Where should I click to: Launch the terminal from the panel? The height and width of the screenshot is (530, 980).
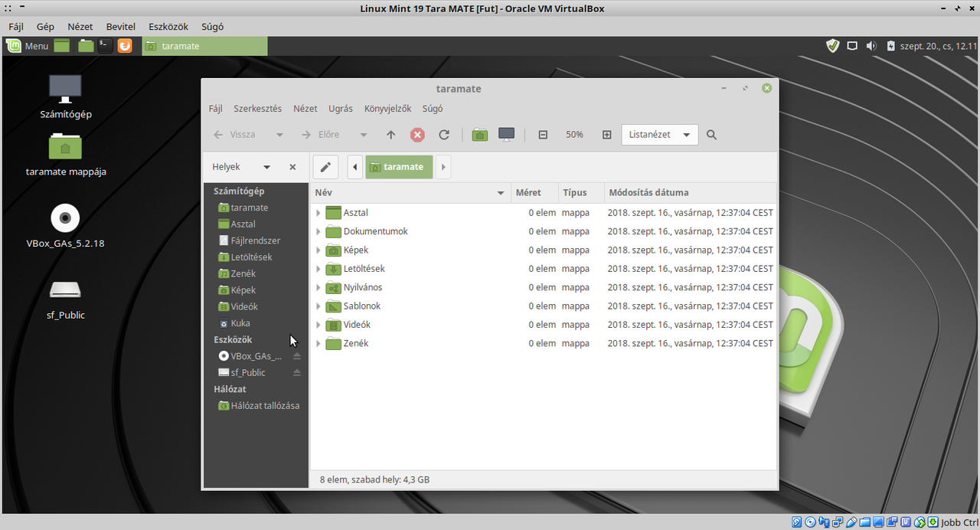106,46
